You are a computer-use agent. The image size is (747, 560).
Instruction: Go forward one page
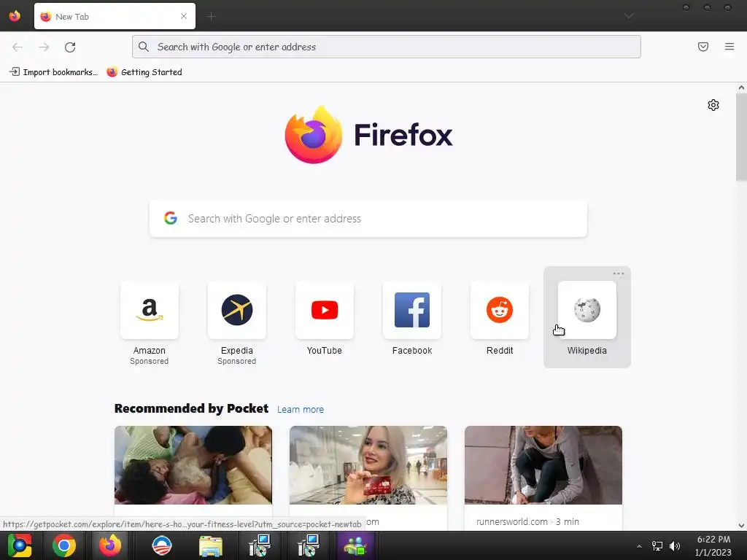44,47
